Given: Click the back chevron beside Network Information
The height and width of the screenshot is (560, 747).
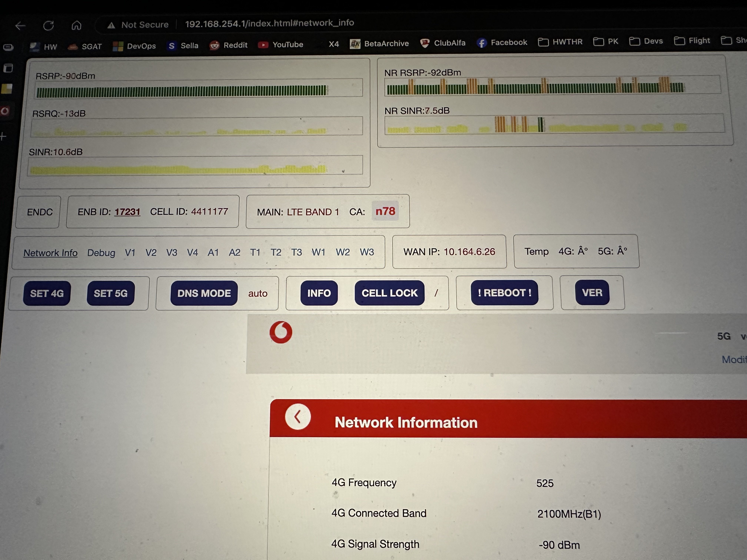Looking at the screenshot, I should point(298,416).
